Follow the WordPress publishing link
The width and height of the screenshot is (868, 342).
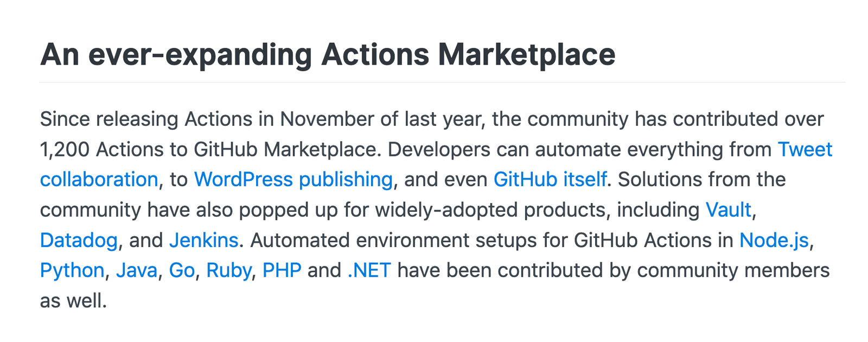tap(293, 180)
